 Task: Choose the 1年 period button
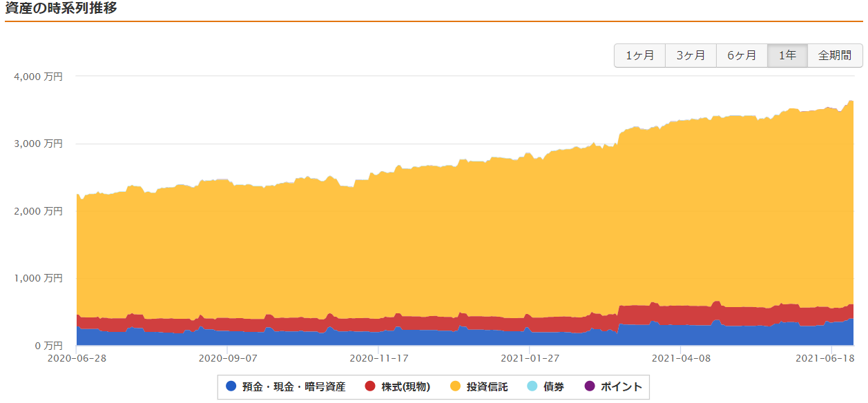pyautogui.click(x=787, y=56)
